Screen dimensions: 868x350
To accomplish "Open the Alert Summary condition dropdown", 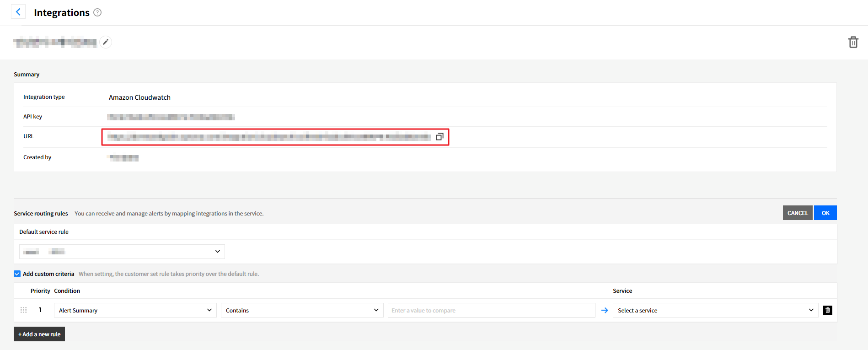I will click(135, 310).
